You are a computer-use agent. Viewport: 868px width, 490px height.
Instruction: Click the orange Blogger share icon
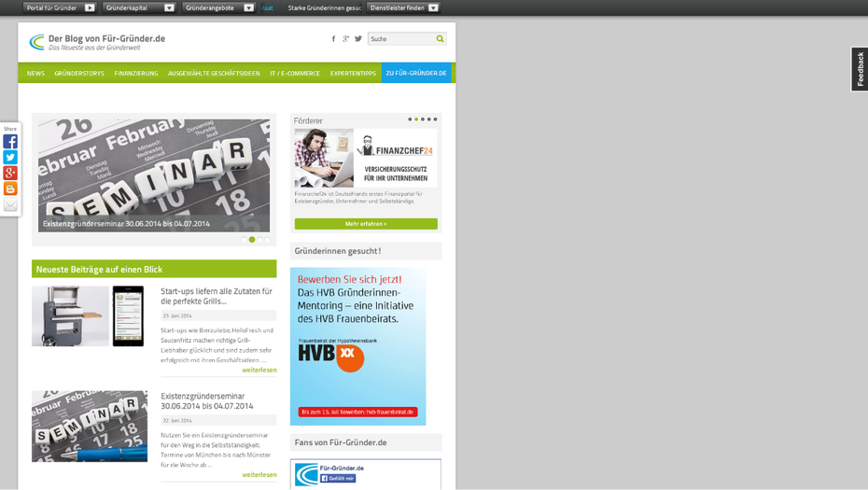pyautogui.click(x=10, y=189)
